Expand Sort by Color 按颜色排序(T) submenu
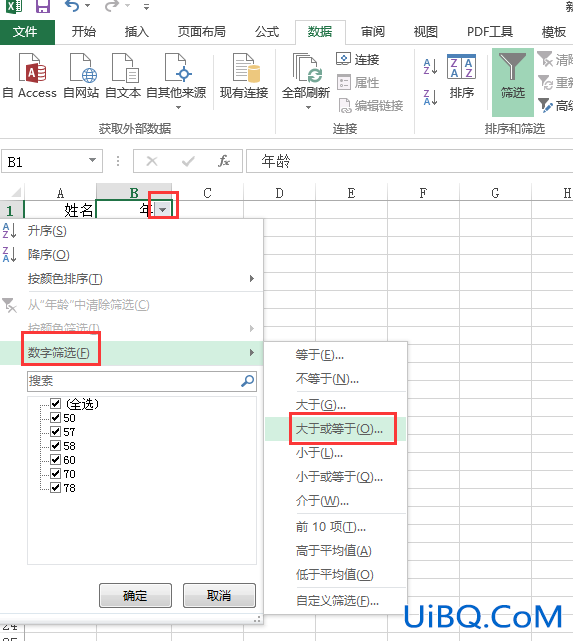The height and width of the screenshot is (641, 573). pyautogui.click(x=131, y=279)
